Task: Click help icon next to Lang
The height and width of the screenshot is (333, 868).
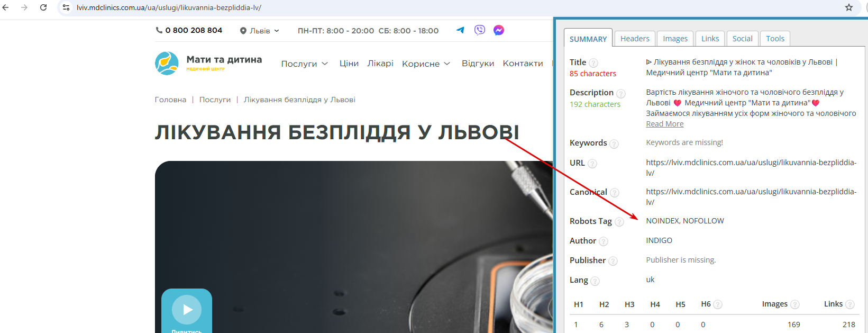Action: coord(595,281)
